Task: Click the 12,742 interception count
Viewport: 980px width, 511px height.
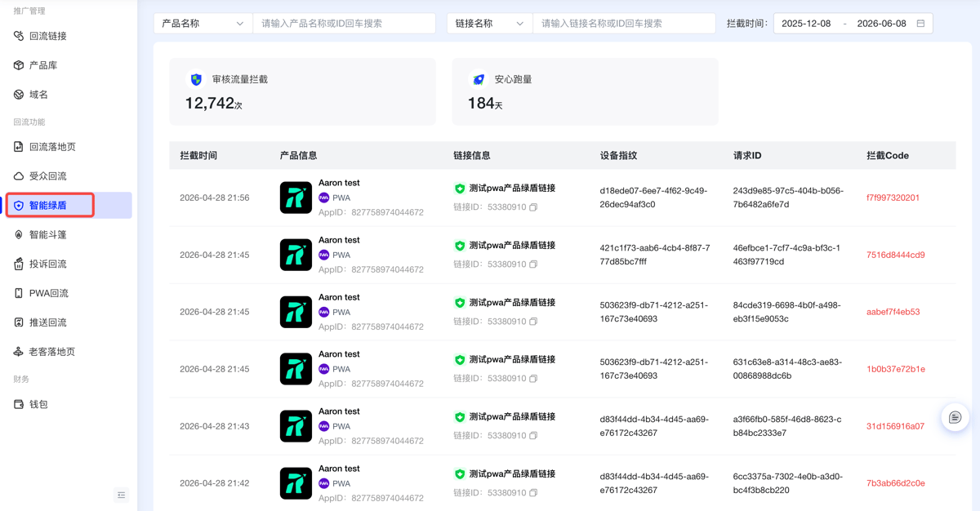Action: 213,104
